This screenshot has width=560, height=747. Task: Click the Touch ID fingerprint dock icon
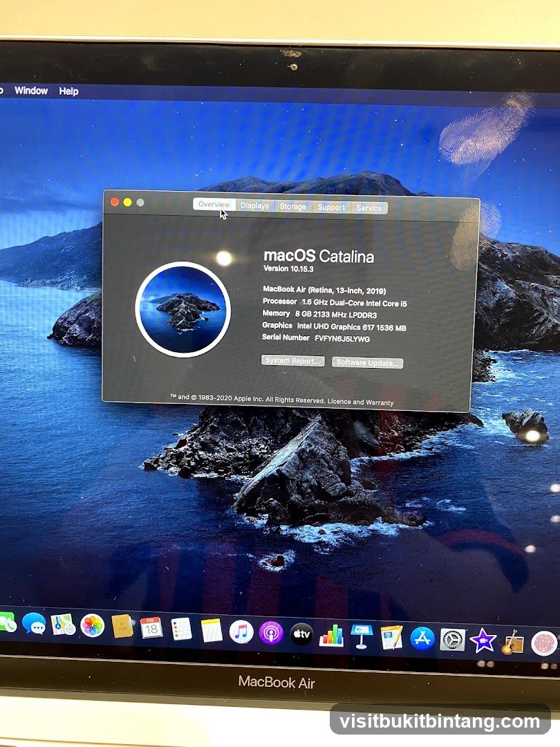click(544, 643)
